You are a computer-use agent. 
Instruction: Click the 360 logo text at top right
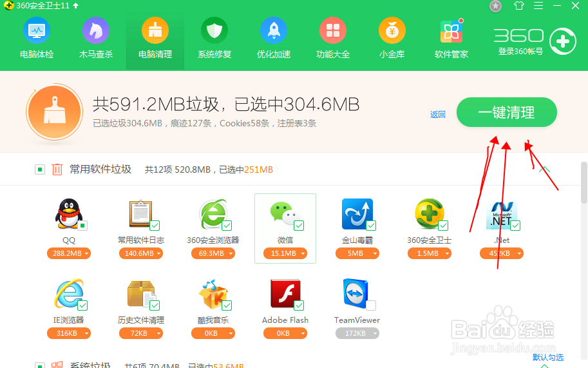(518, 35)
